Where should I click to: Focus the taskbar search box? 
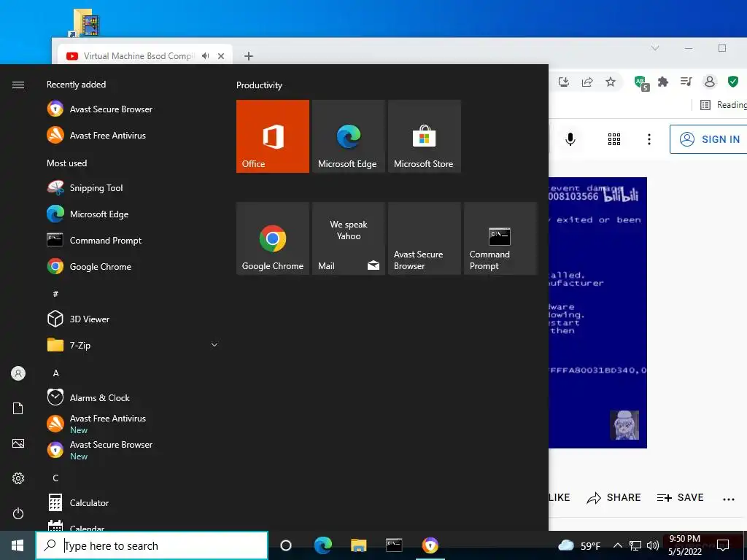152,545
